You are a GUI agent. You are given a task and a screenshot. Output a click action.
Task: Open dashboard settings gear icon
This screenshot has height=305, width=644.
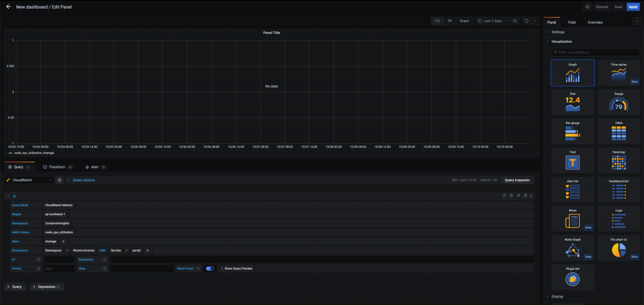pos(587,7)
